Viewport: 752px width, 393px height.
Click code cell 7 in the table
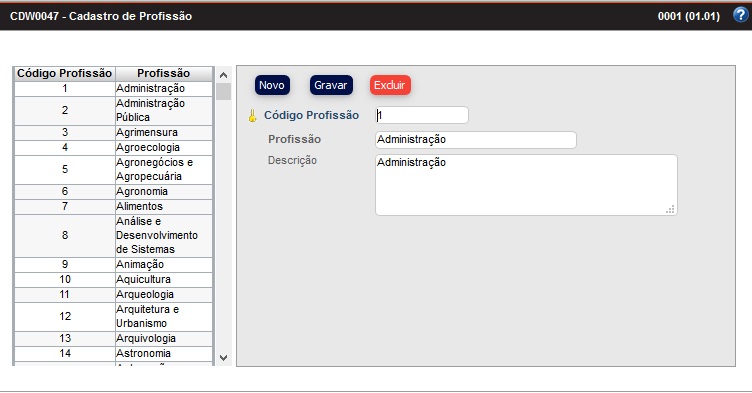click(65, 206)
